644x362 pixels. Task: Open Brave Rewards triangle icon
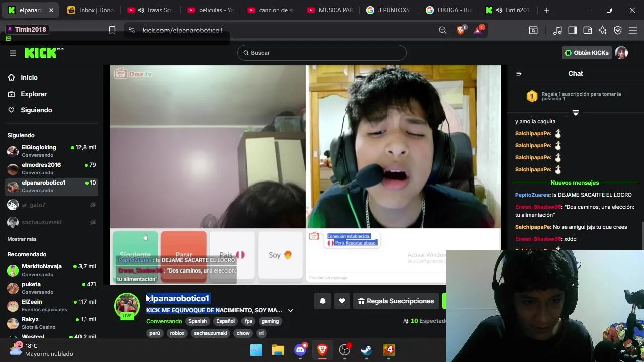[x=478, y=30]
